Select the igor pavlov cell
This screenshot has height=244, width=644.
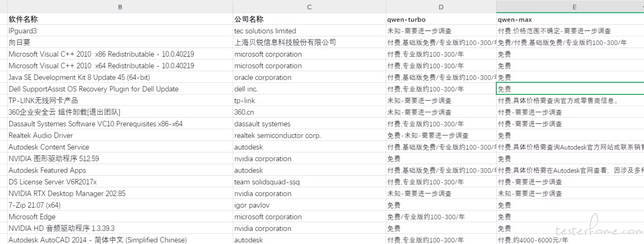point(309,205)
